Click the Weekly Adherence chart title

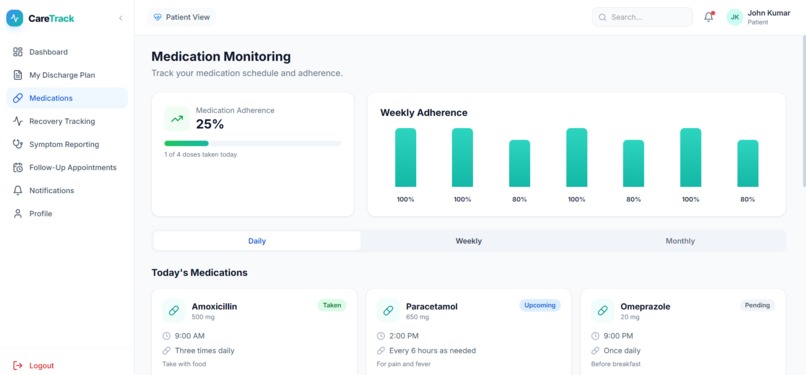click(424, 112)
